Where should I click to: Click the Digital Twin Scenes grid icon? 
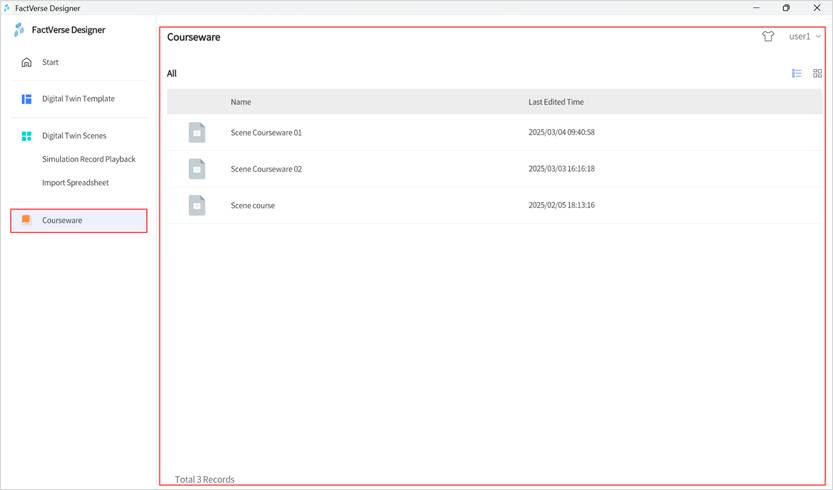click(27, 136)
